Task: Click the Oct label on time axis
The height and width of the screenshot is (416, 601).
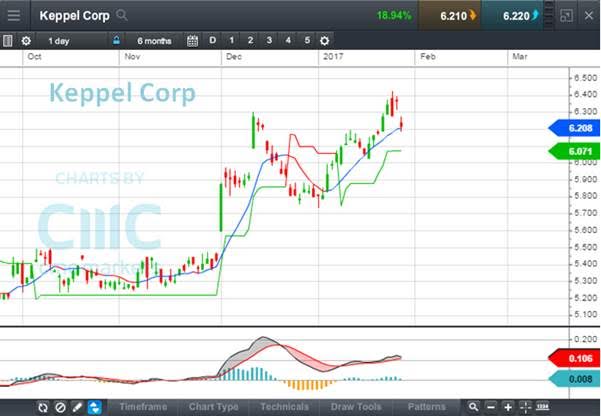Action: pyautogui.click(x=34, y=57)
